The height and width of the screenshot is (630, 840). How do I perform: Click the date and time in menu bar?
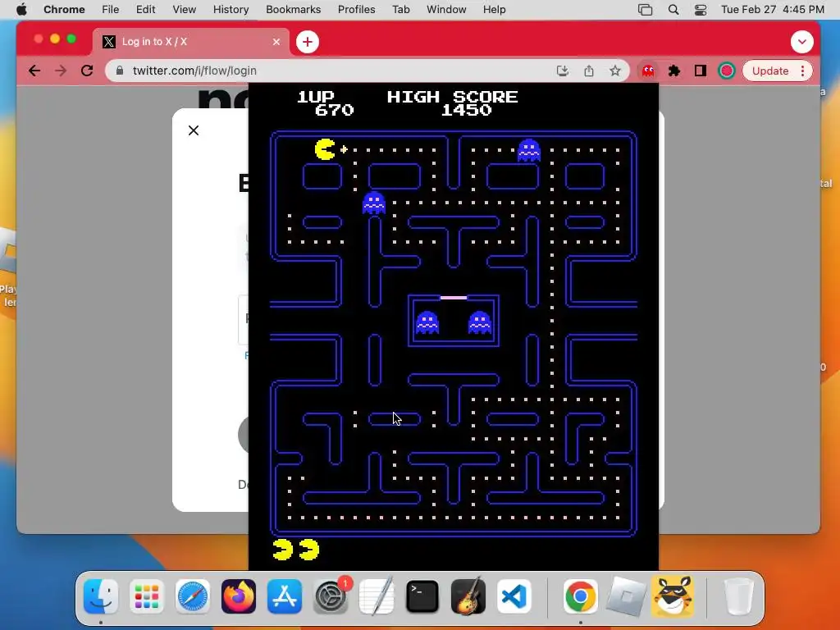[x=773, y=10]
